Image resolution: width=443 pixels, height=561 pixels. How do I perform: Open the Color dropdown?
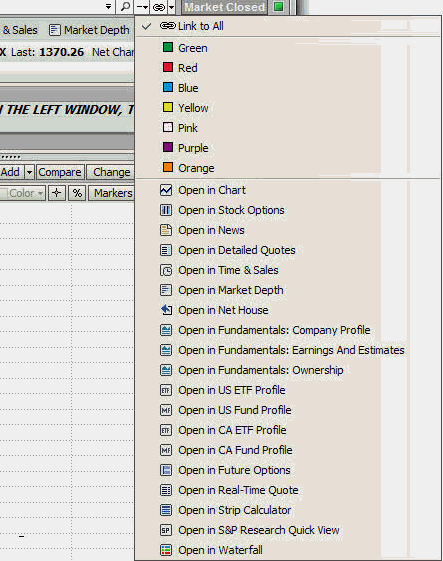[x=22, y=193]
